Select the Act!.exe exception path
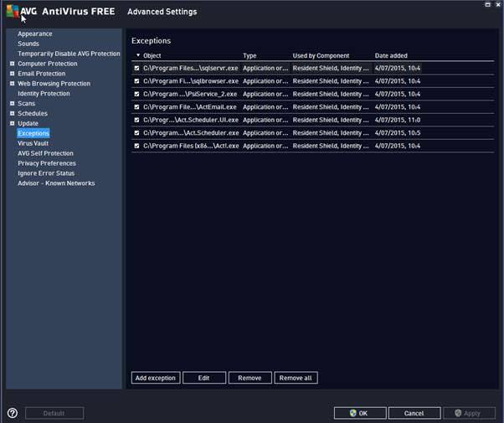Screen dimensions: 504x423 pos(191,146)
